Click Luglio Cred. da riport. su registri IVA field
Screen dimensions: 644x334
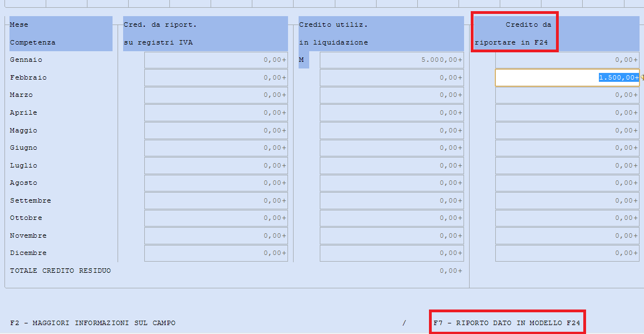216,165
